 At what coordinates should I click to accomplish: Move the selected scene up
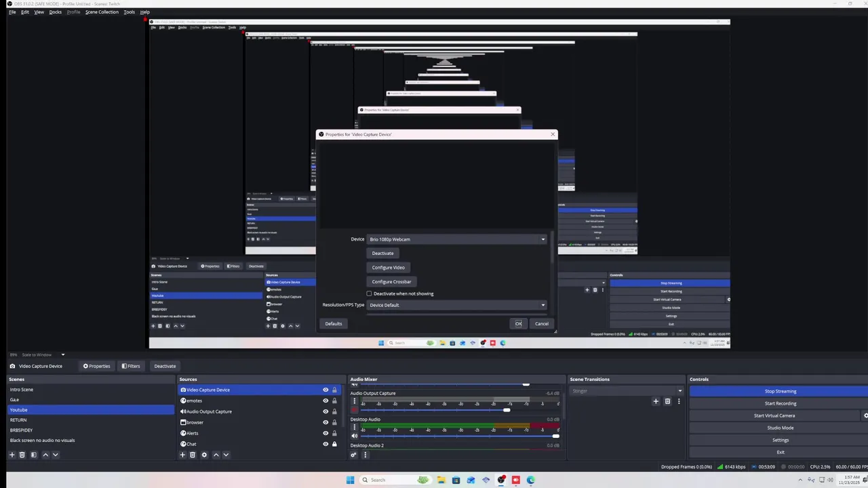(45, 455)
